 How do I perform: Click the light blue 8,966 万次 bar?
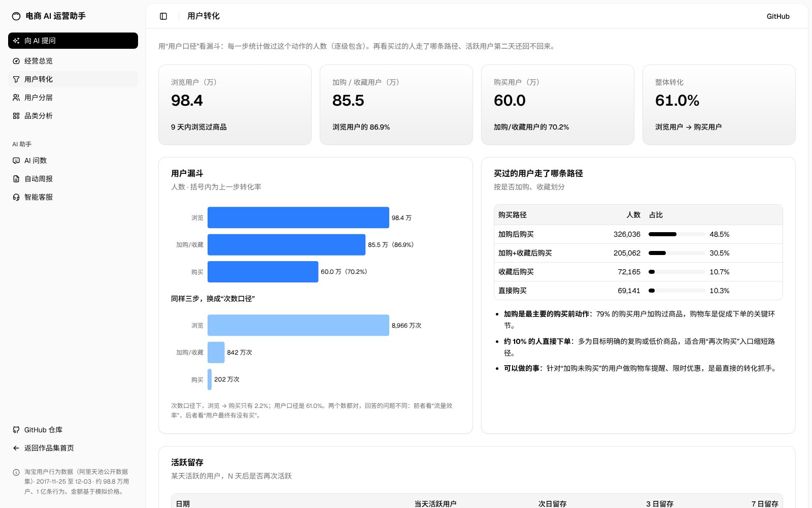click(298, 325)
